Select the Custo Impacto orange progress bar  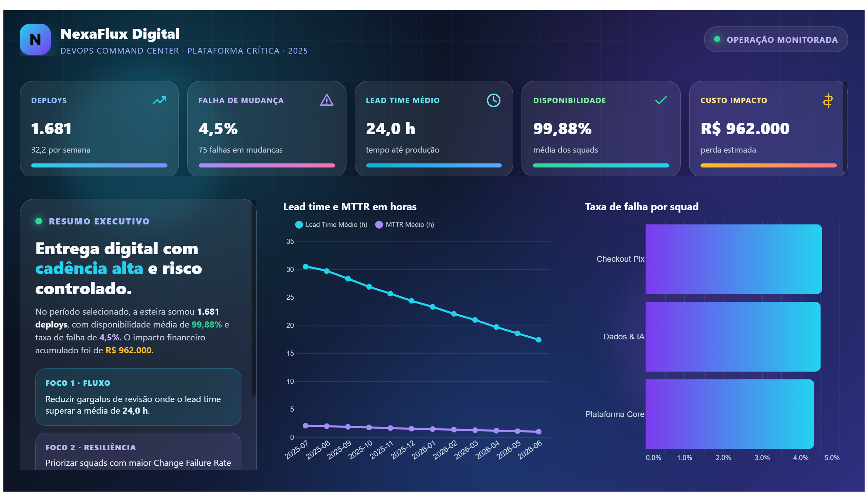(x=768, y=165)
